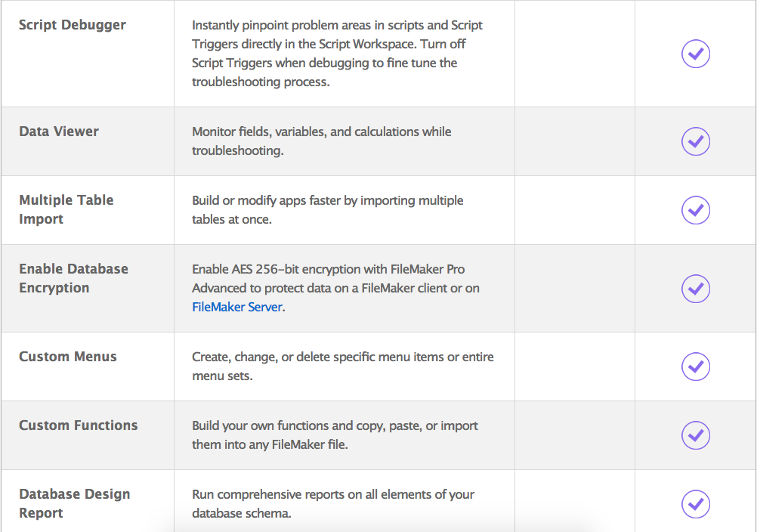Click the Data Viewer feature heading

pyautogui.click(x=59, y=131)
